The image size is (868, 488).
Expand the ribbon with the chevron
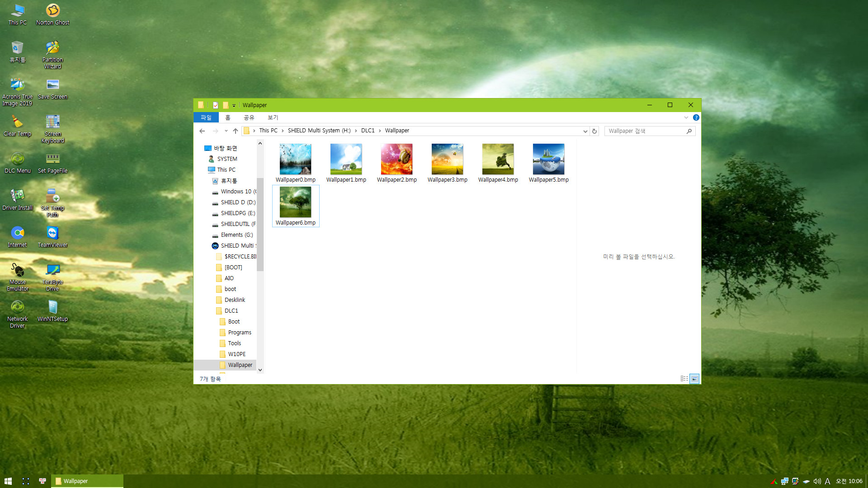coord(686,117)
